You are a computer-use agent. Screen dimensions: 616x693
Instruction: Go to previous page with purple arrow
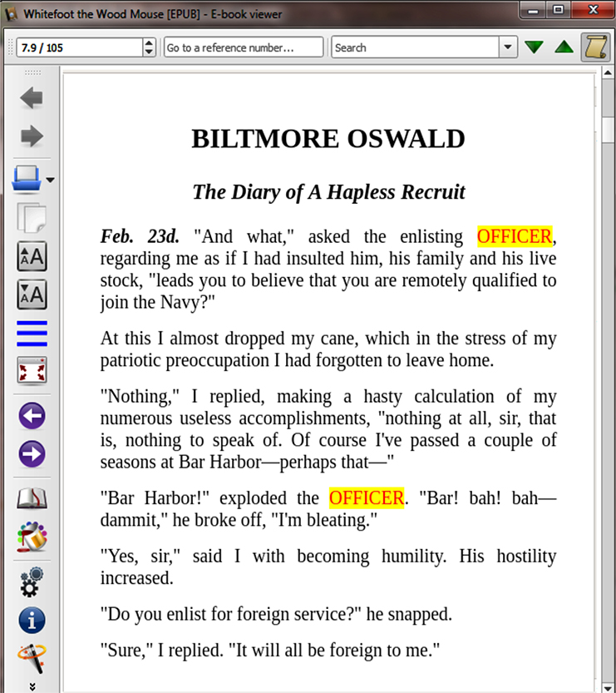[32, 415]
